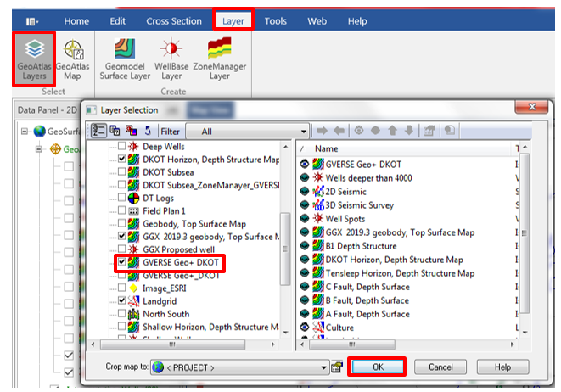Click the second layer-view toolbar icon

coord(115,131)
